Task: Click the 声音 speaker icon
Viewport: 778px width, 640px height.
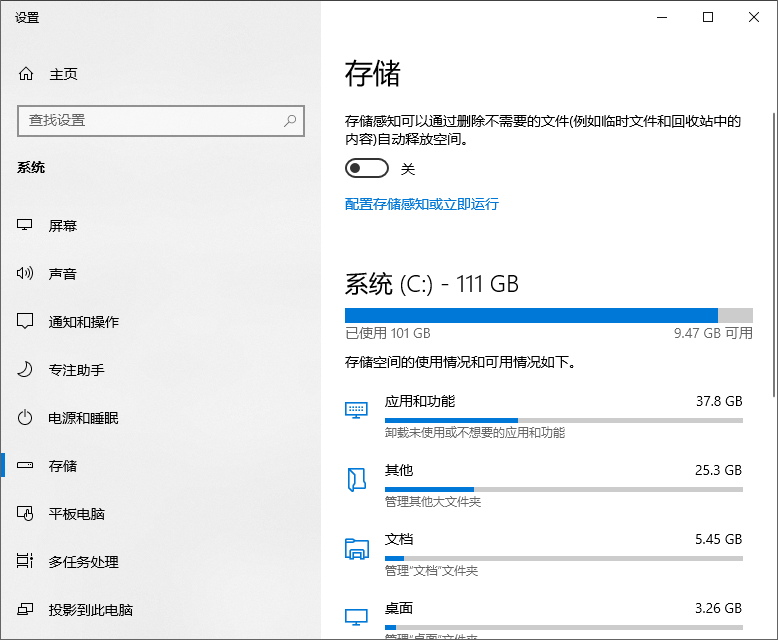Action: 25,273
